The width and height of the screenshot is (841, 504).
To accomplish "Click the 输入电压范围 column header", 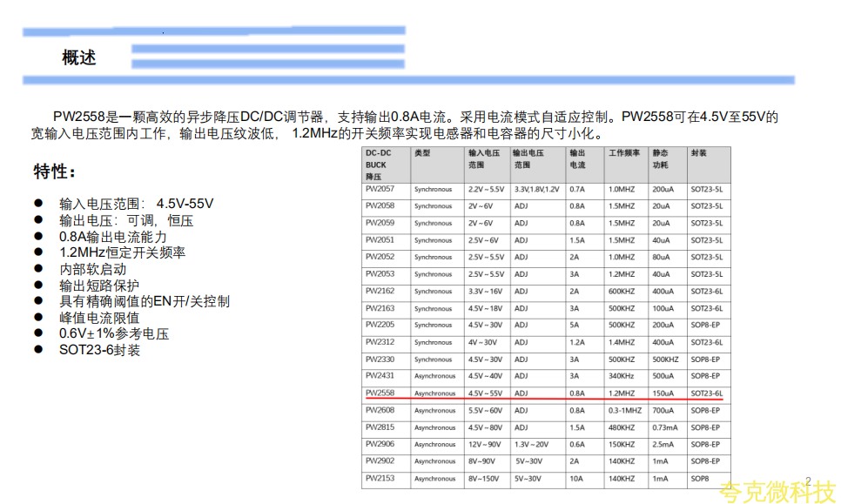I will tap(486, 158).
